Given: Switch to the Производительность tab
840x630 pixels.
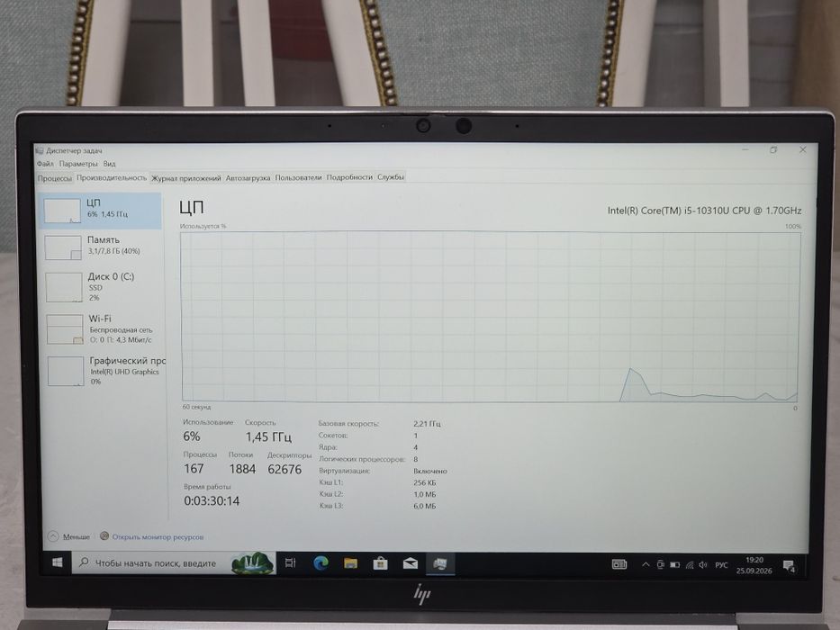Looking at the screenshot, I should (112, 177).
